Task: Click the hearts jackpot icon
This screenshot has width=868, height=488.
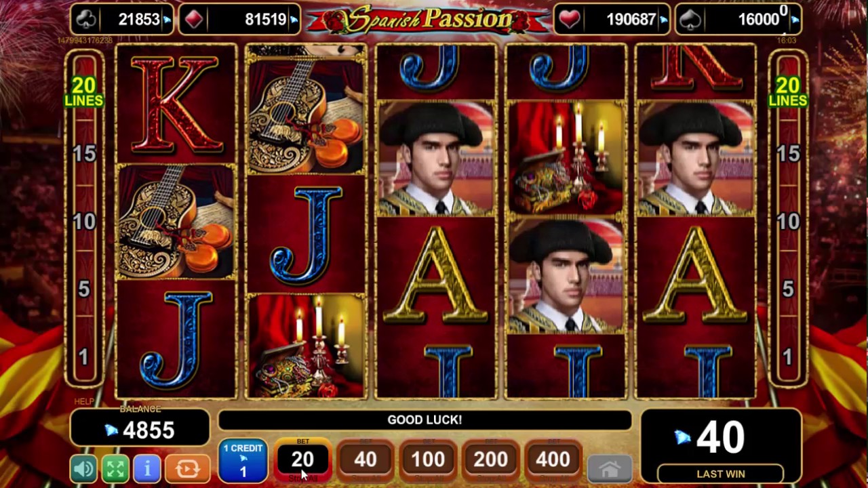Action: [570, 20]
